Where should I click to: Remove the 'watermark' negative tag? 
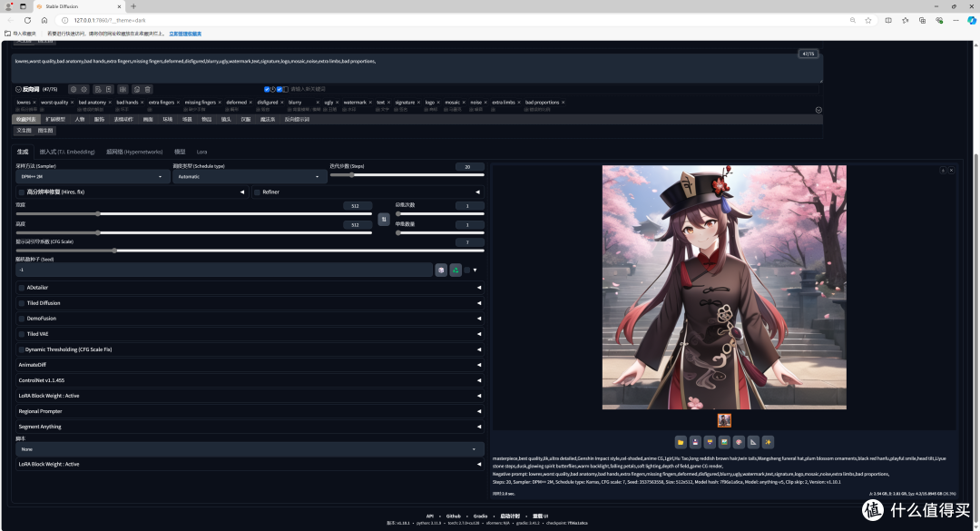click(371, 103)
